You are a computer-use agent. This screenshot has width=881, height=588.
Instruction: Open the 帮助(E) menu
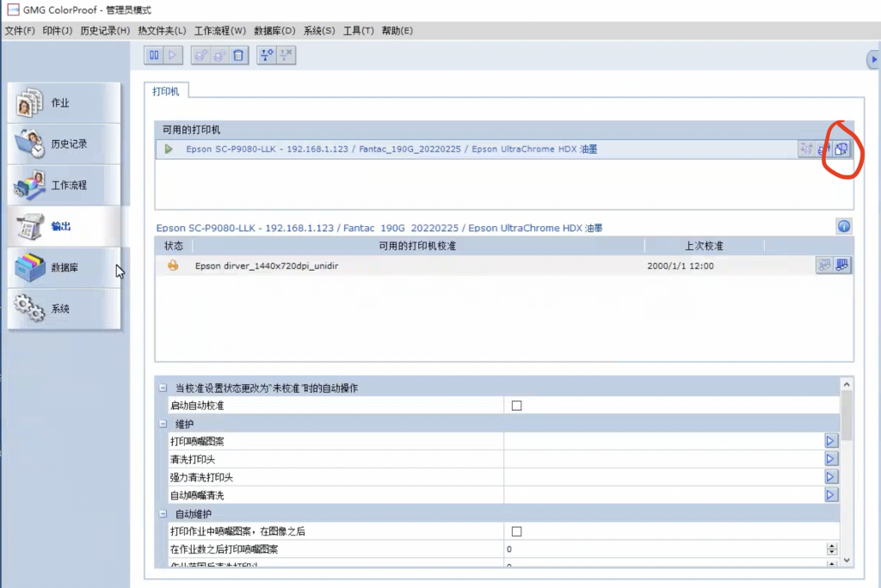pyautogui.click(x=397, y=31)
